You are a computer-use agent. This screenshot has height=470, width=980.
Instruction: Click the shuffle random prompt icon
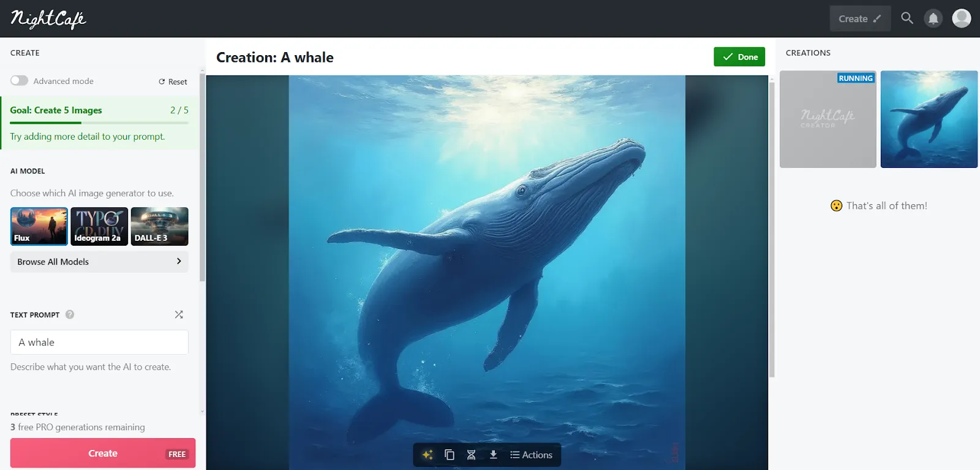[179, 314]
